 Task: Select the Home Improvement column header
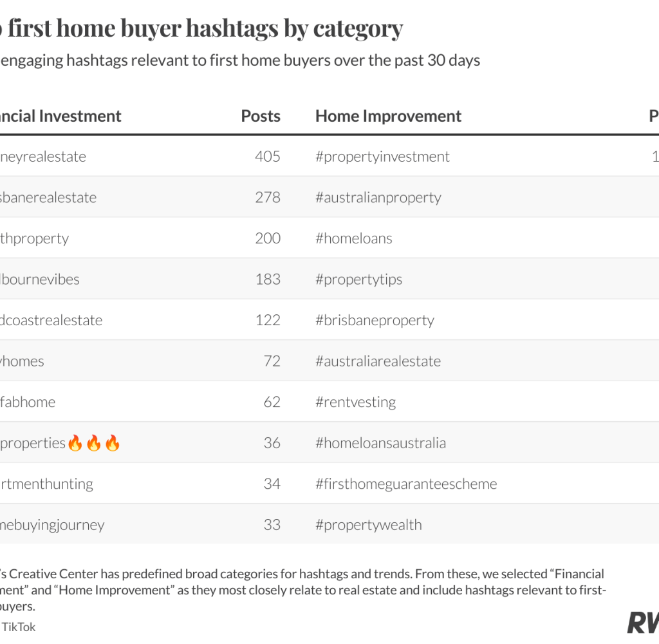tap(388, 116)
